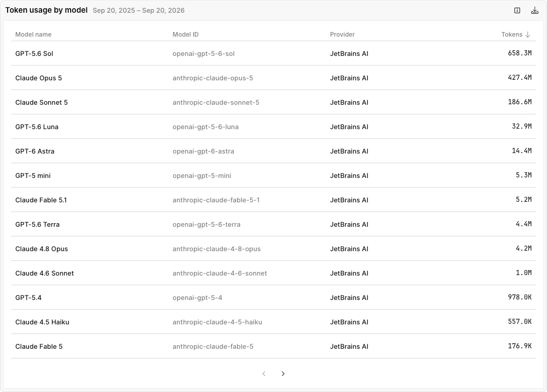Viewport: 547px width, 392px height.
Task: Click model ID openai-gpt-5-6-luna
Action: point(205,127)
